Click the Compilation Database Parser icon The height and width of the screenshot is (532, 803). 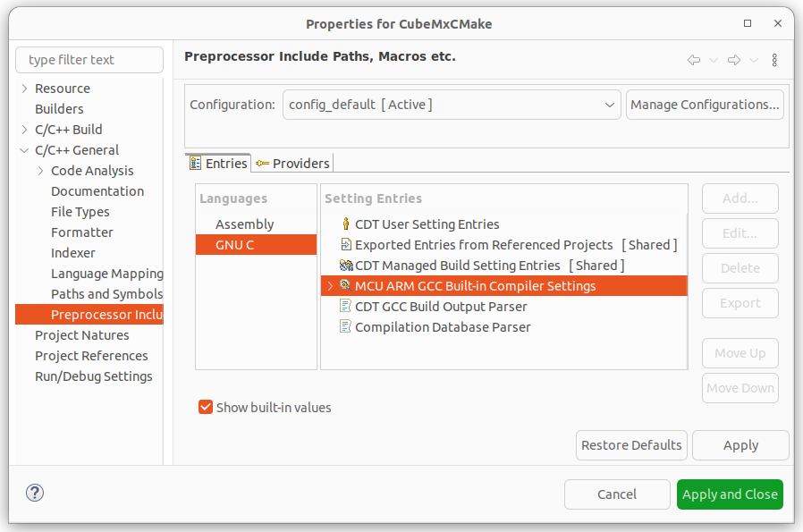click(x=346, y=326)
